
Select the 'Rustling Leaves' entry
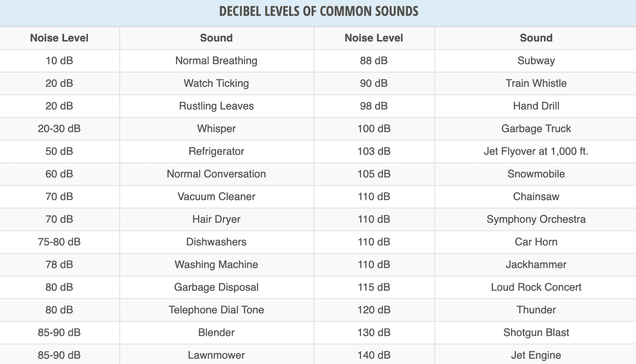tap(216, 106)
